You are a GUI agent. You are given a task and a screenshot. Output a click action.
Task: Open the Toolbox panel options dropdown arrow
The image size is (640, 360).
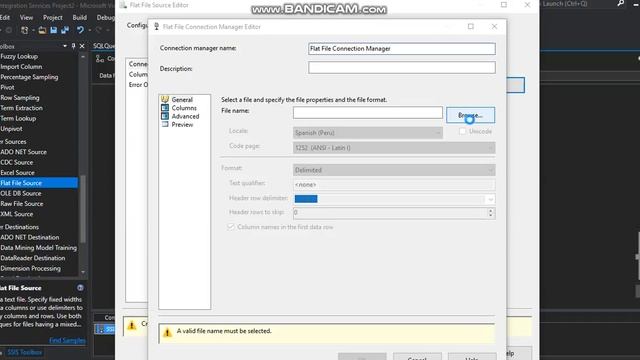pyautogui.click(x=65, y=46)
